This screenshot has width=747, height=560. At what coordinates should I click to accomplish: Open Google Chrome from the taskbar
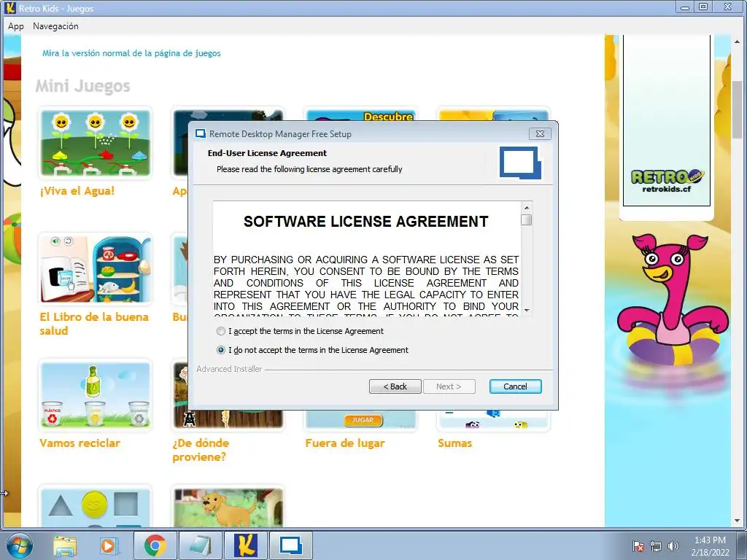click(155, 545)
